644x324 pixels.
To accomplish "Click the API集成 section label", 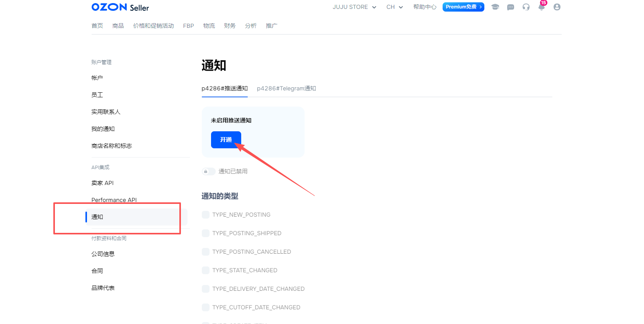I will 101,167.
